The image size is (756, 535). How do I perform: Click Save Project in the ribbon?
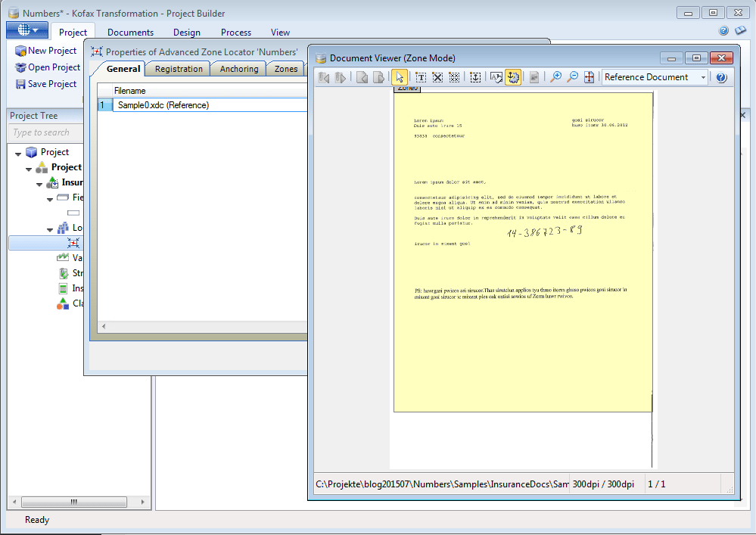[46, 84]
